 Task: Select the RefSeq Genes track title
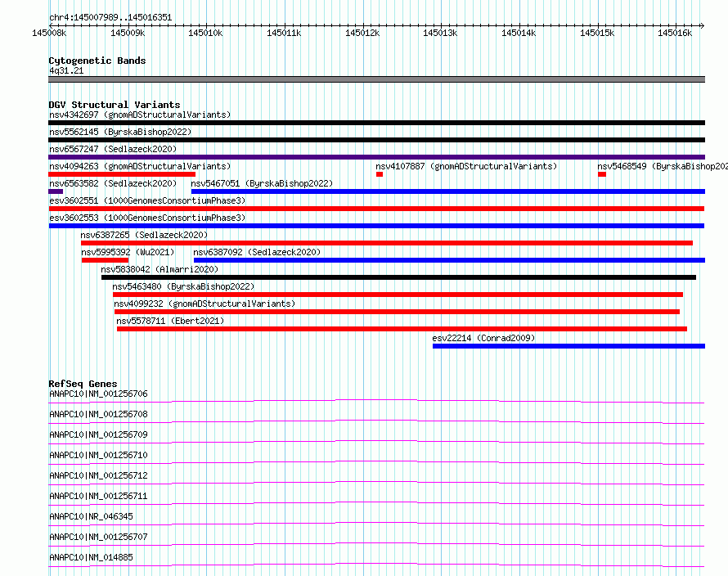click(x=83, y=384)
